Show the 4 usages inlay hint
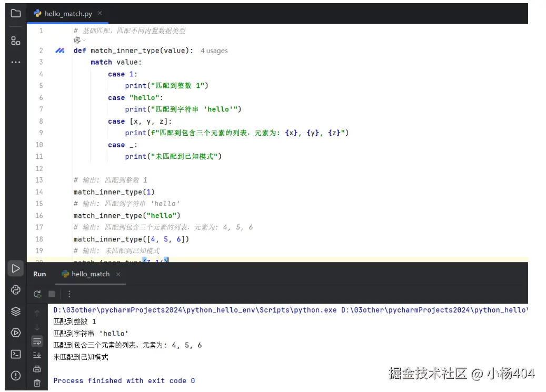The height and width of the screenshot is (392, 546). (x=214, y=51)
